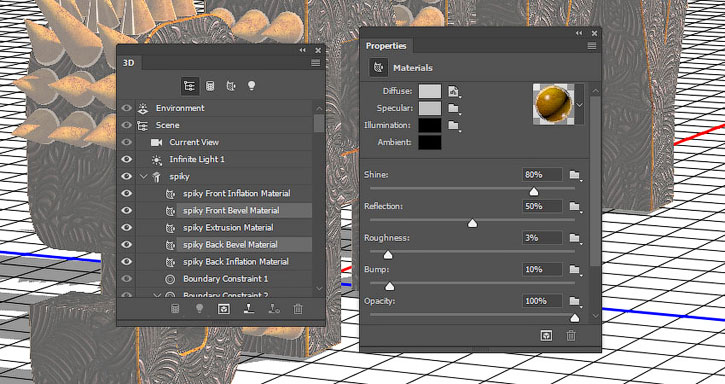Toggle visibility of spiky Extrusion Material
The height and width of the screenshot is (384, 725).
126,228
